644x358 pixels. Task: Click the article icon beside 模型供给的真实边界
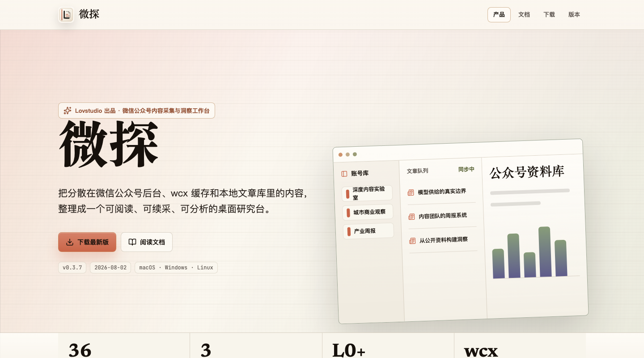411,192
